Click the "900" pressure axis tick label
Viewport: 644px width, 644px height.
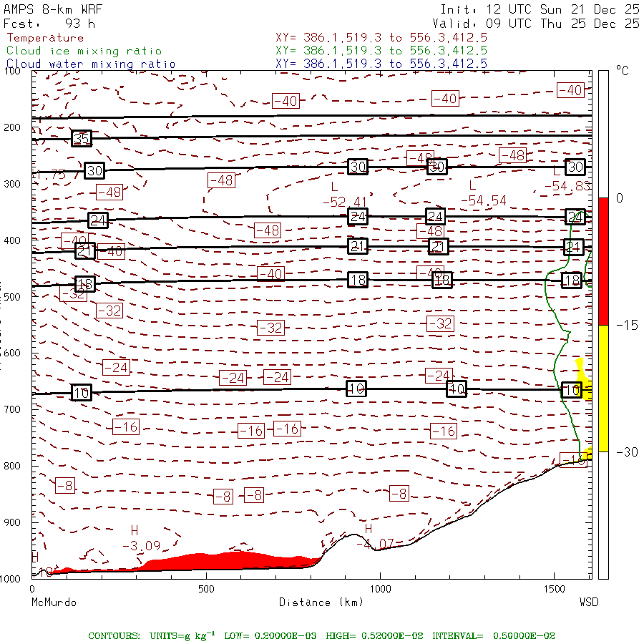[x=12, y=522]
